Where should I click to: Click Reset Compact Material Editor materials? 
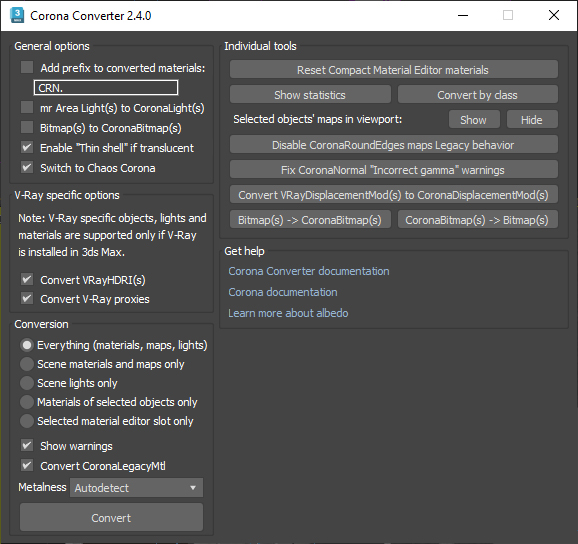(x=394, y=70)
